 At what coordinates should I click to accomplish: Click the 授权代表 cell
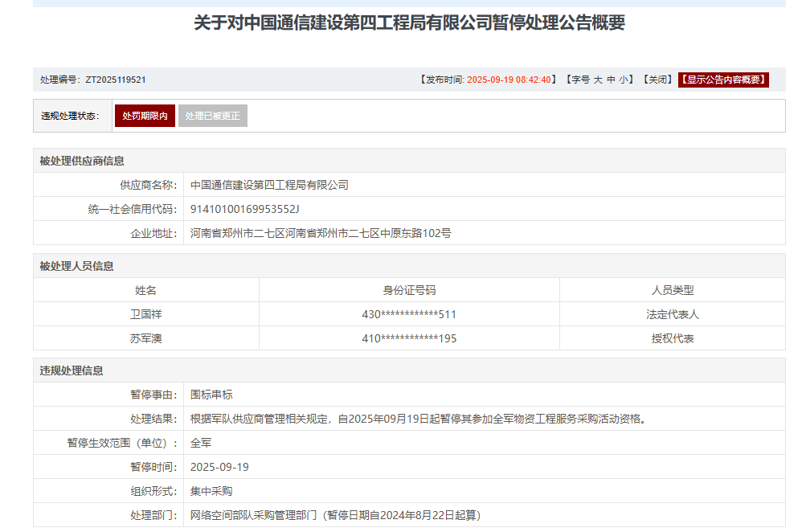coord(673,338)
